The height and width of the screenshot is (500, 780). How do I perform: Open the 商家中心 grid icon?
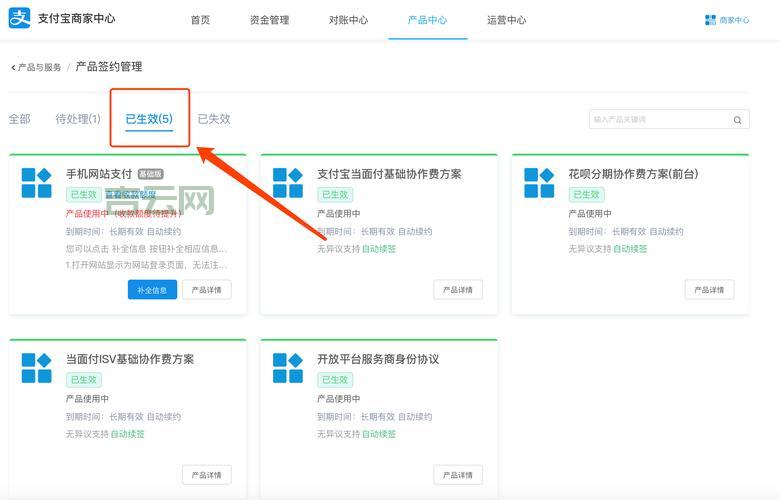point(710,20)
